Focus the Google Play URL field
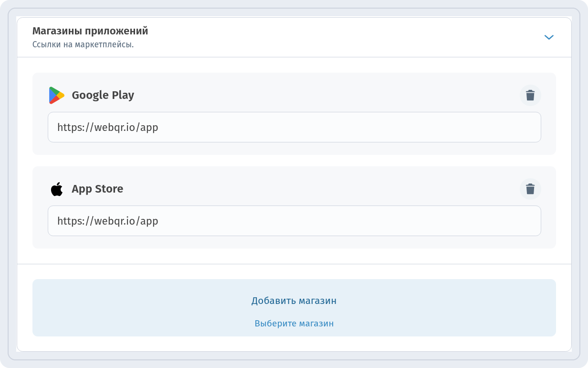 (294, 127)
